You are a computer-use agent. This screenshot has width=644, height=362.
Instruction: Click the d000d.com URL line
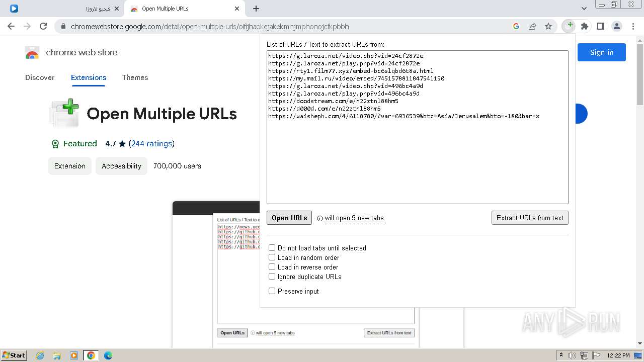click(x=325, y=109)
